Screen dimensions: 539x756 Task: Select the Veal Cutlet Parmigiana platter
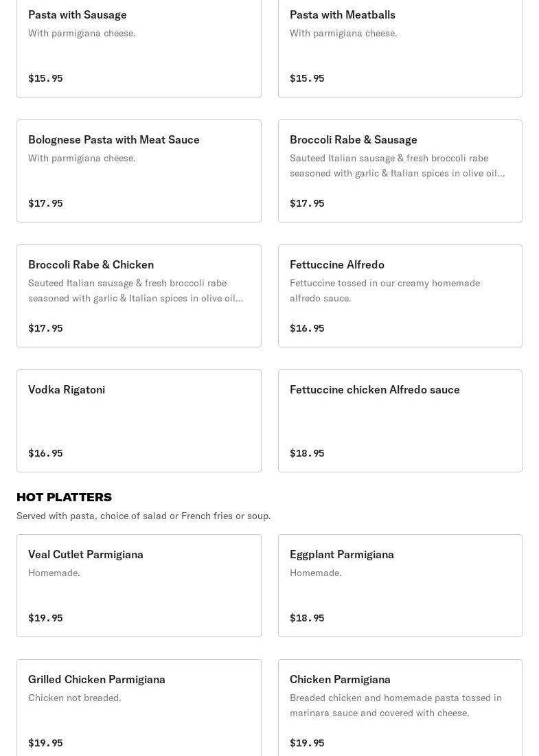86,554
